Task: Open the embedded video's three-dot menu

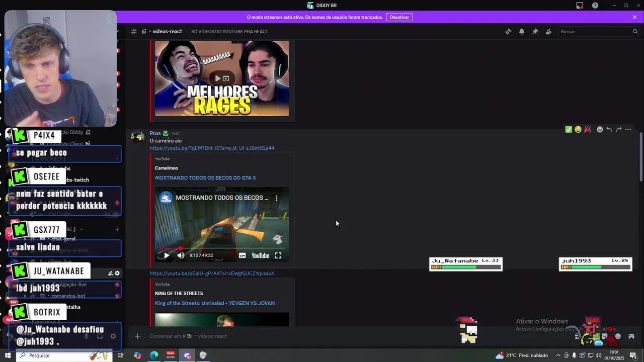Action: click(276, 198)
